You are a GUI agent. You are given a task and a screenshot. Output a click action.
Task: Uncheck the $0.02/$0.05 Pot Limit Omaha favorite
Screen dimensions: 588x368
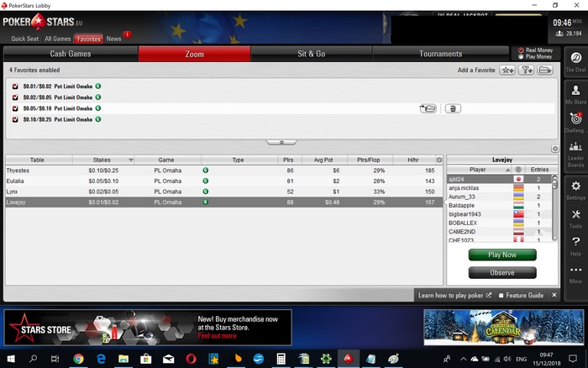click(15, 97)
